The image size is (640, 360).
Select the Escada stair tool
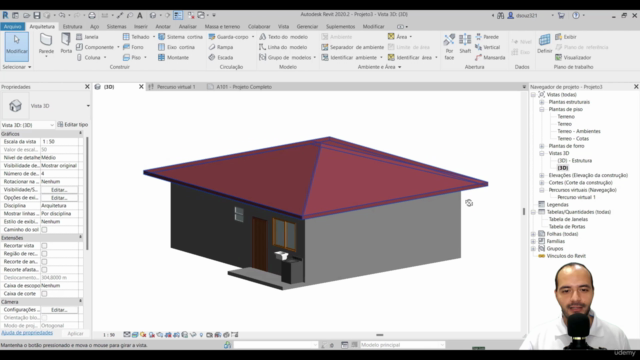click(221, 58)
